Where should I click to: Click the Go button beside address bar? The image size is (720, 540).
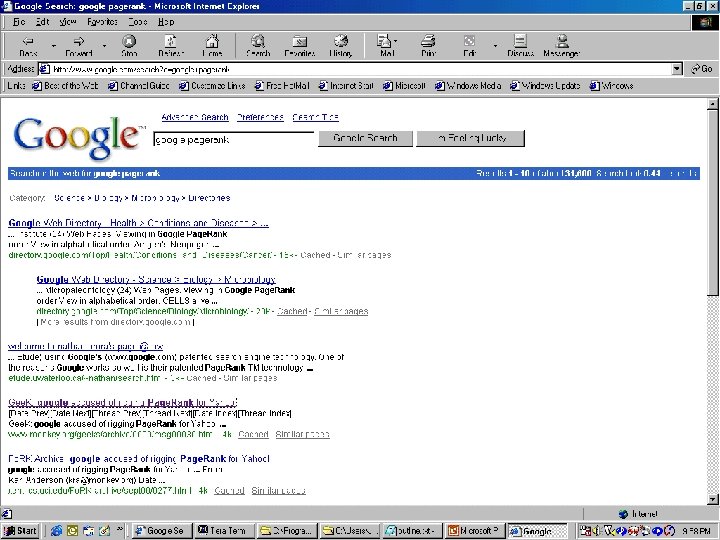[702, 69]
